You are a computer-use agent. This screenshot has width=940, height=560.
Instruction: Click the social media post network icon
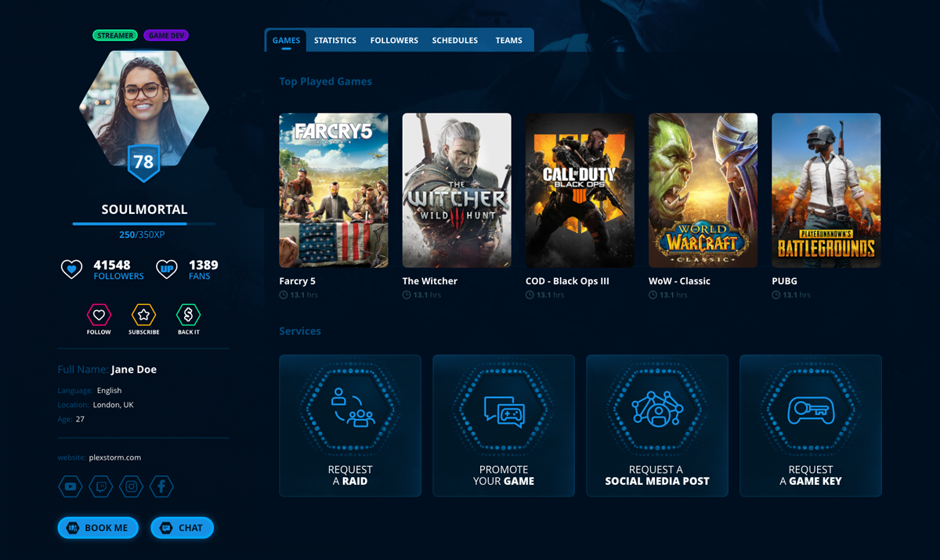click(657, 408)
